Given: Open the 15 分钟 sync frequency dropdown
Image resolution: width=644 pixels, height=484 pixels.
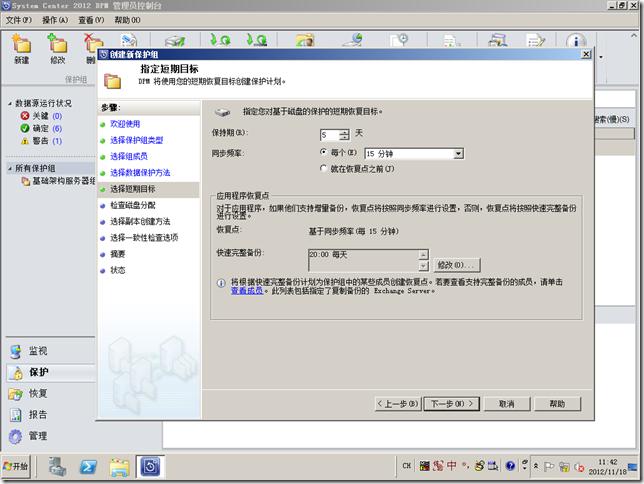Looking at the screenshot, I should [x=458, y=154].
